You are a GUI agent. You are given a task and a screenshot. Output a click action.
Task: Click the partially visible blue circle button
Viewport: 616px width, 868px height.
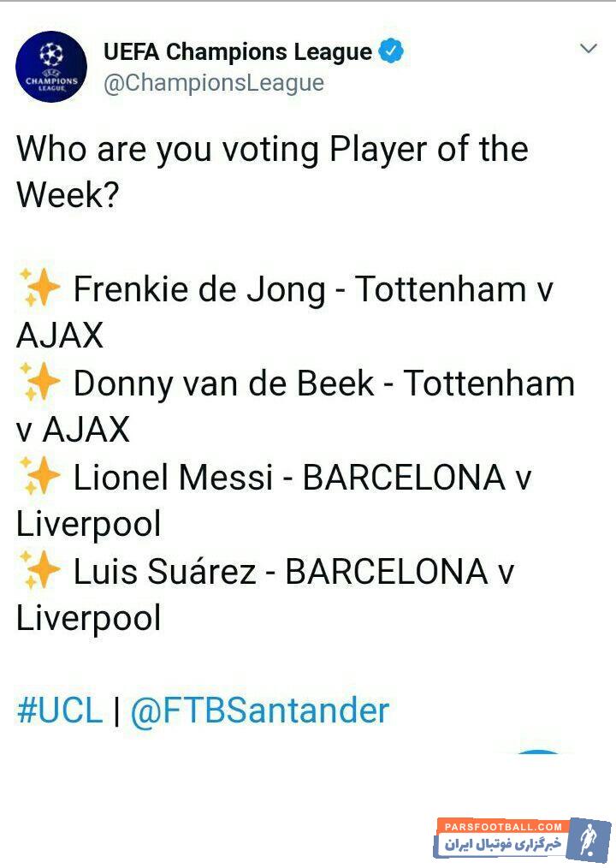click(538, 752)
